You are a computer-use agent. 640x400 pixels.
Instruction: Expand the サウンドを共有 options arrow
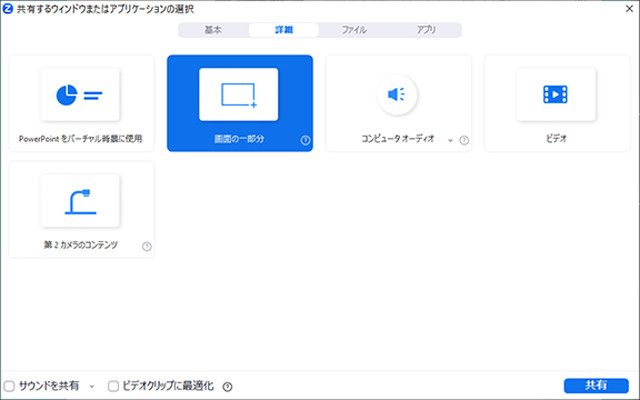[92, 386]
